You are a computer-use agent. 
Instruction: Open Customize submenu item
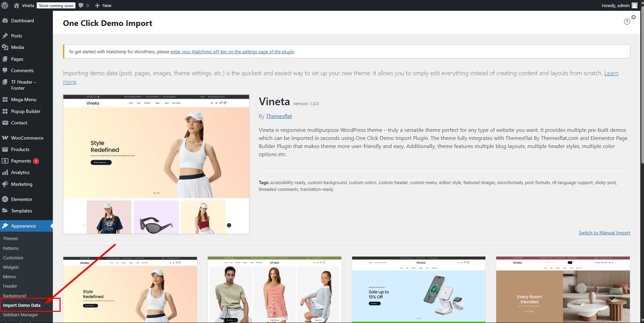(13, 258)
